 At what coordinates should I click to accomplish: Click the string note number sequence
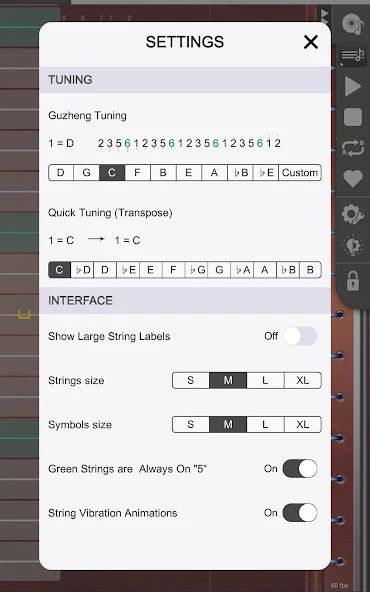click(x=189, y=143)
